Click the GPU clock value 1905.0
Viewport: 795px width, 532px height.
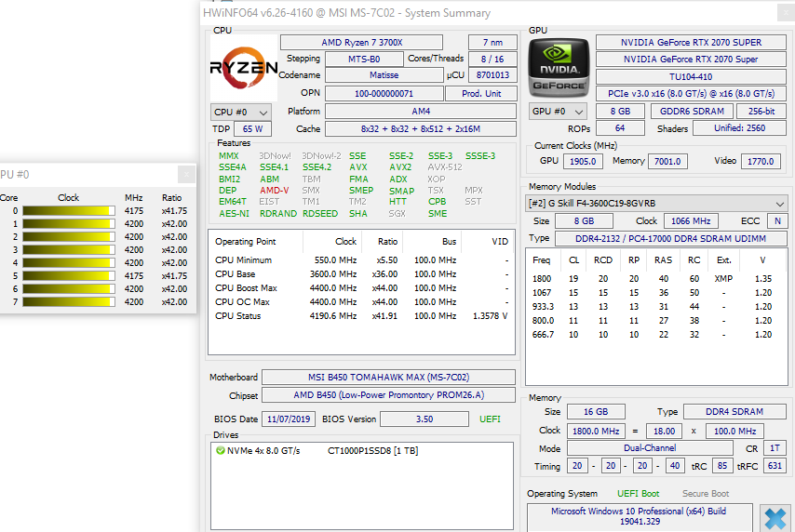coord(583,161)
